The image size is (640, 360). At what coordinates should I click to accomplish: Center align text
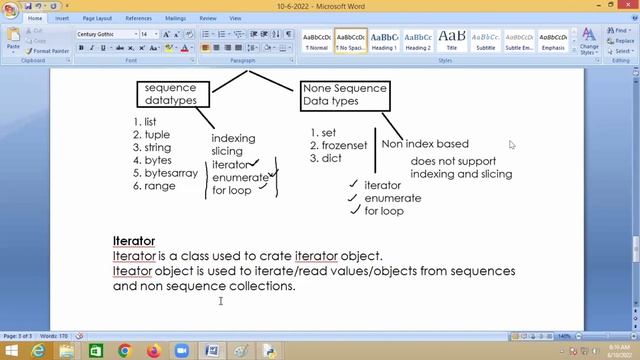216,48
